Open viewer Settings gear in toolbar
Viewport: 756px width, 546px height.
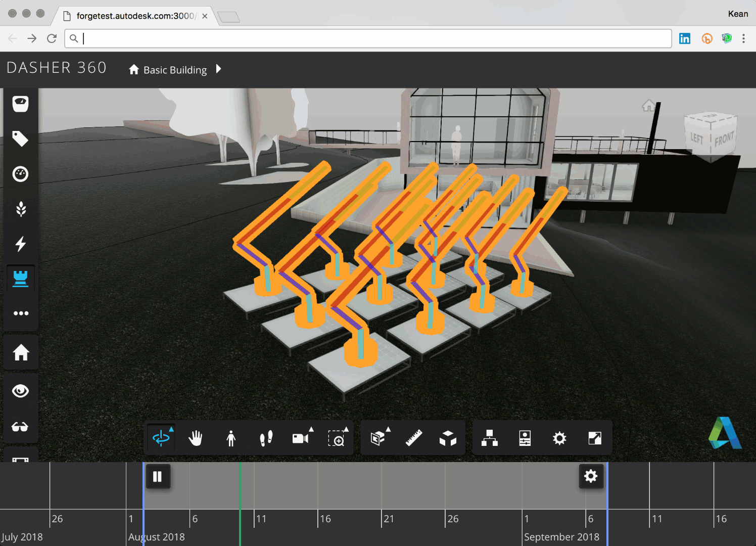[x=559, y=438]
